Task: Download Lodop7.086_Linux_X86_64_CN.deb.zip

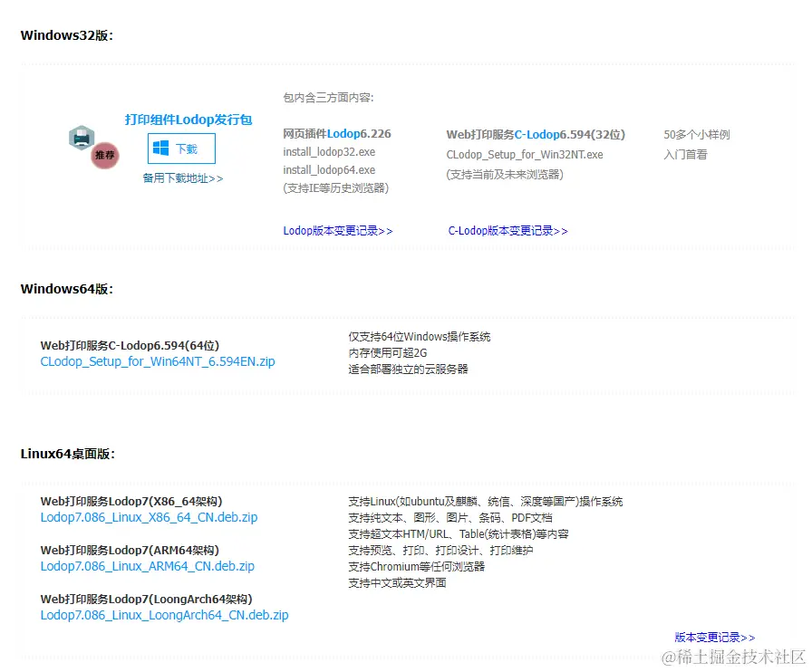Action: click(x=149, y=517)
